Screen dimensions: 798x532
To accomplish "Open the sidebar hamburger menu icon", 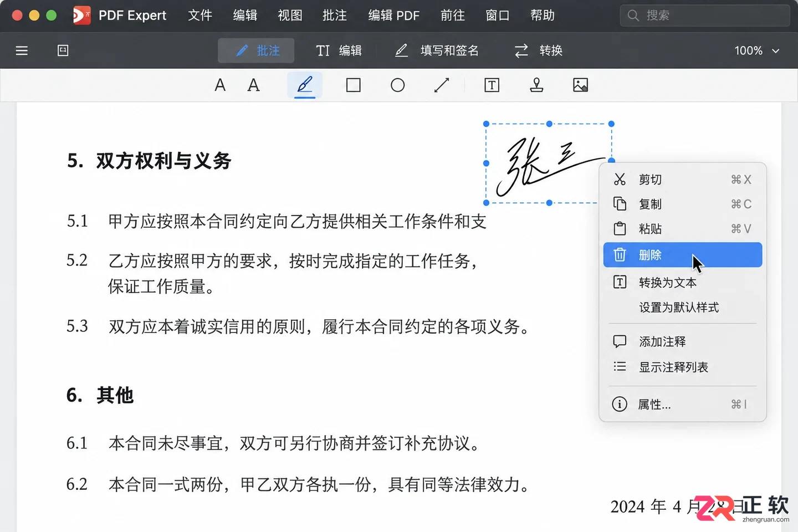I will tap(22, 51).
